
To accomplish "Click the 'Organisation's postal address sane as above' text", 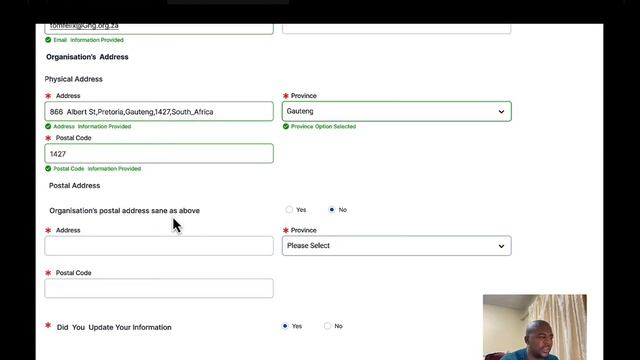I will pyautogui.click(x=124, y=211).
